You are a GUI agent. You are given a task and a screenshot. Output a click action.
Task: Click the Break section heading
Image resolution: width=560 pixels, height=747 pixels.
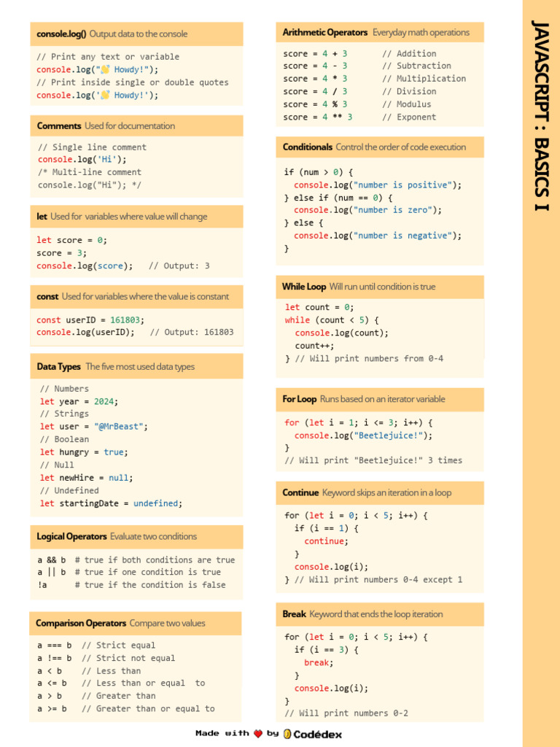(x=295, y=614)
